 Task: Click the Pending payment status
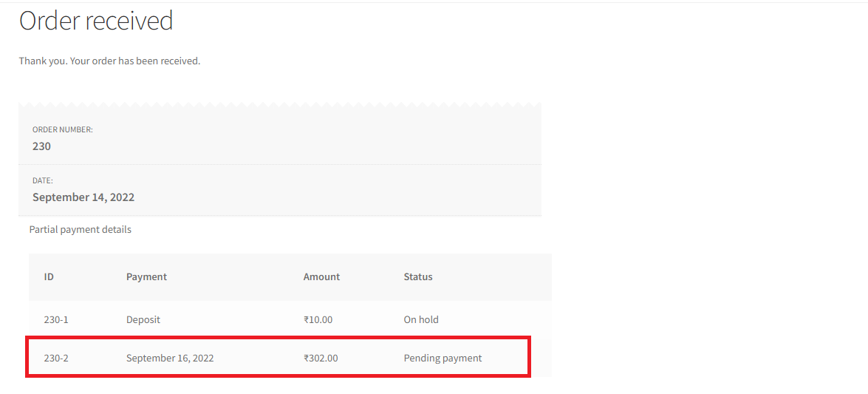point(442,358)
